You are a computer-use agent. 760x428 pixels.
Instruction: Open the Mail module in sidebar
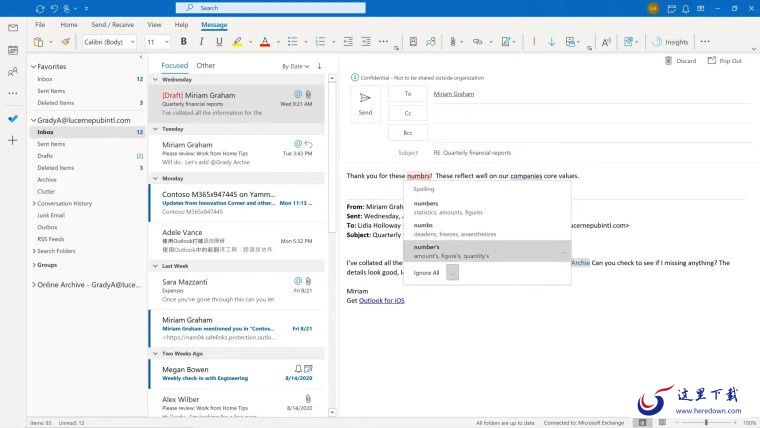[13, 28]
